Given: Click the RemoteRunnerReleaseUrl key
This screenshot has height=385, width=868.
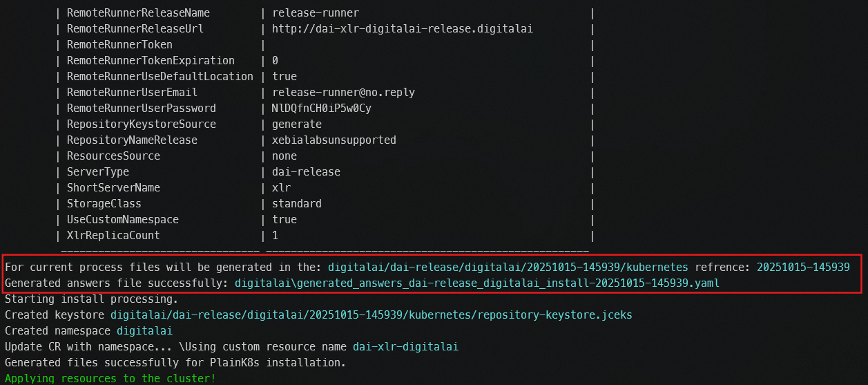Looking at the screenshot, I should 135,29.
